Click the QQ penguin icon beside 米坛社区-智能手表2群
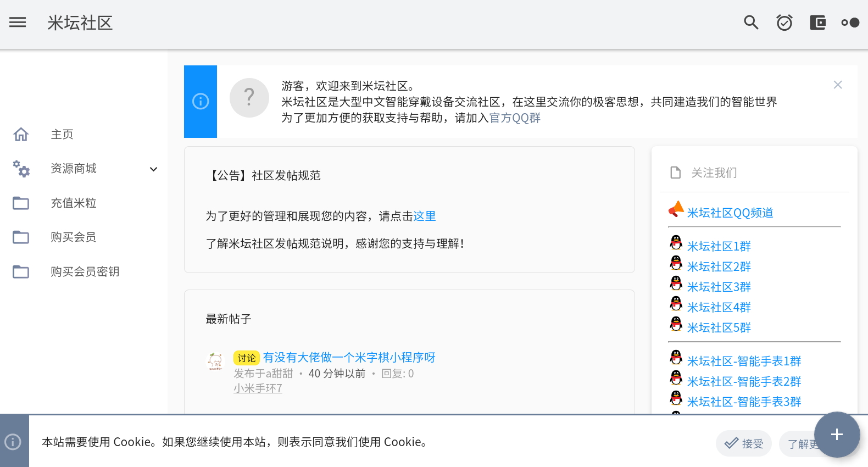The height and width of the screenshot is (467, 868). [676, 378]
